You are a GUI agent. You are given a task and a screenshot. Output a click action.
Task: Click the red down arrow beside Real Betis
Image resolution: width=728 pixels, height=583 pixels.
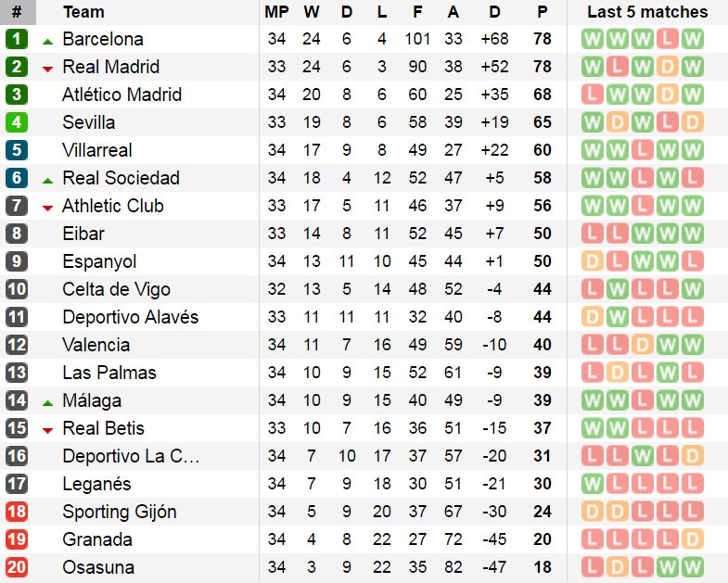(47, 430)
